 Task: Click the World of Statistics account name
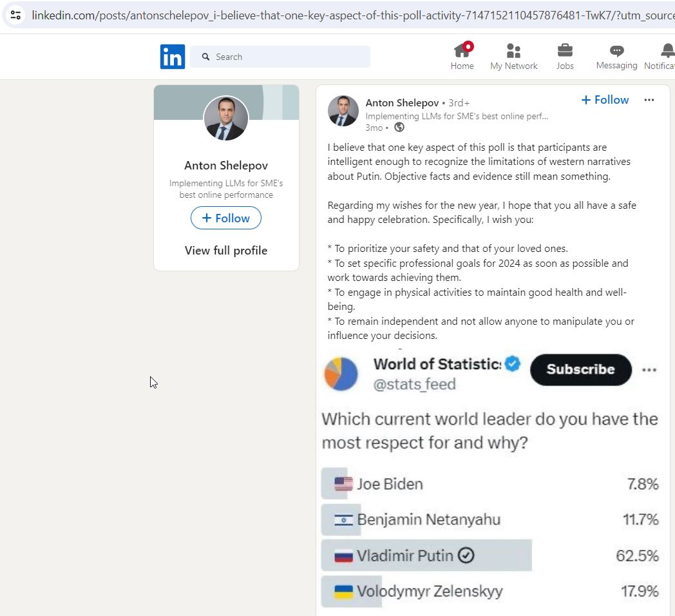coord(437,364)
